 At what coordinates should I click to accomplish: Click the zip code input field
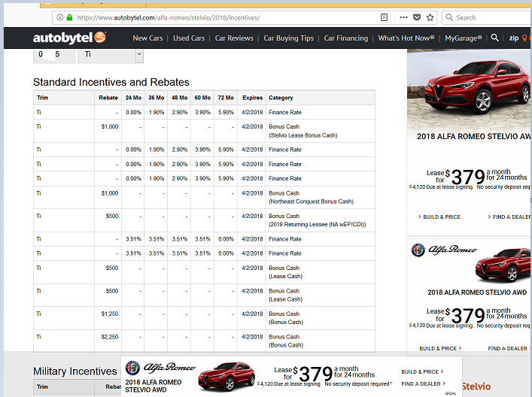tap(54, 55)
